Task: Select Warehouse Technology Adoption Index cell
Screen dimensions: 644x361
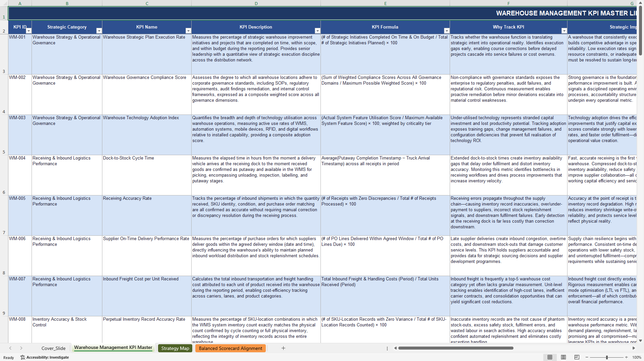Action: 147,135
